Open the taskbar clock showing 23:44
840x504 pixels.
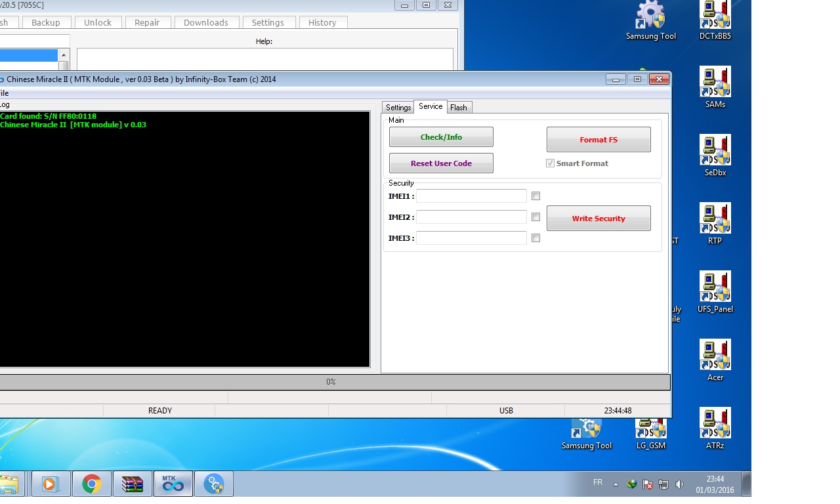point(715,484)
